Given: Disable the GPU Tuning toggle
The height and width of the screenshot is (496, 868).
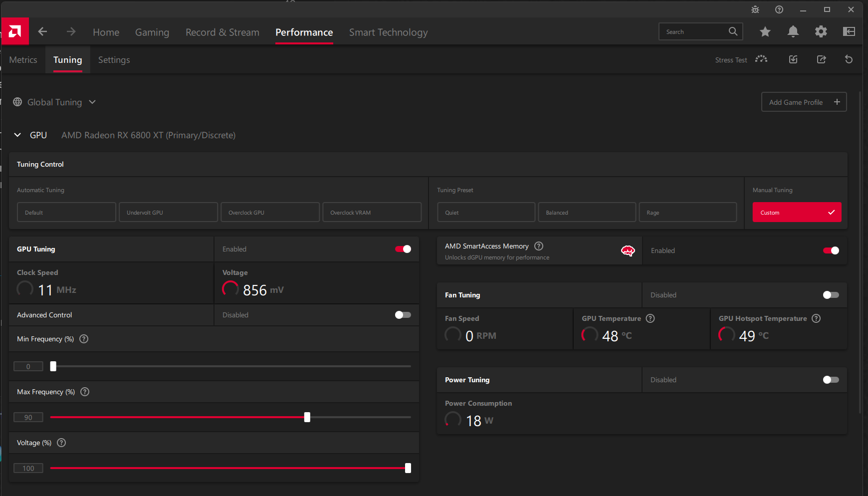Looking at the screenshot, I should click(x=403, y=249).
